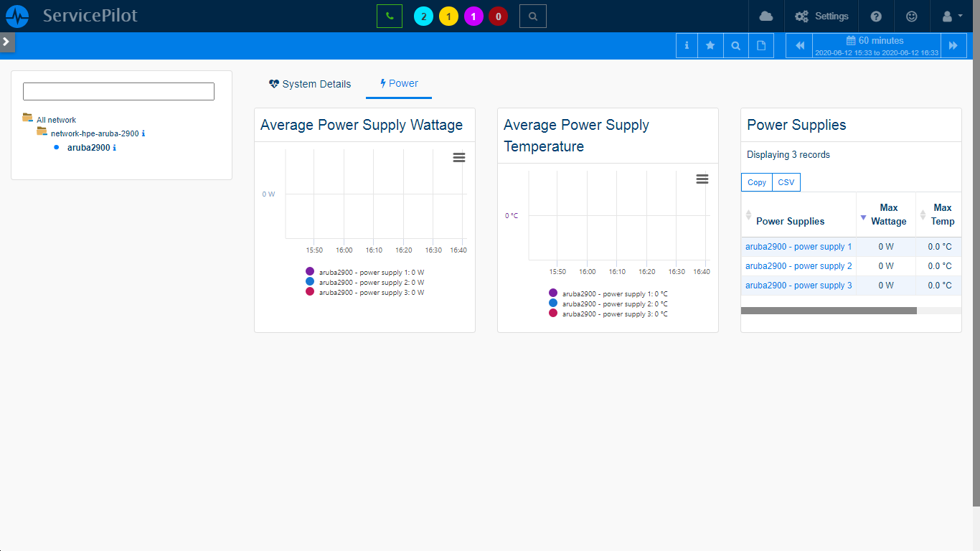Click the info icon in blue toolbar

coord(687,45)
